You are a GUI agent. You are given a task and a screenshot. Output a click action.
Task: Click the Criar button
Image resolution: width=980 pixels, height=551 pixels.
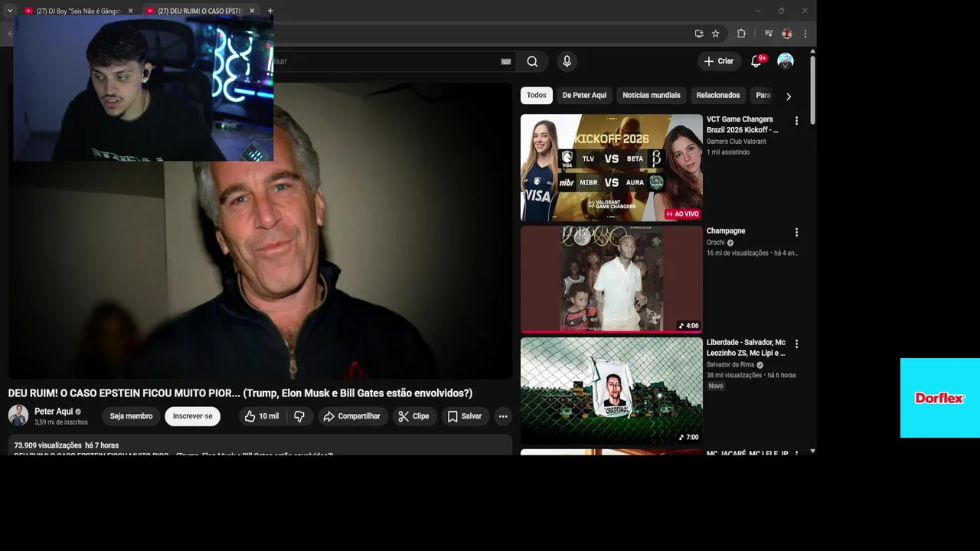[x=719, y=61]
